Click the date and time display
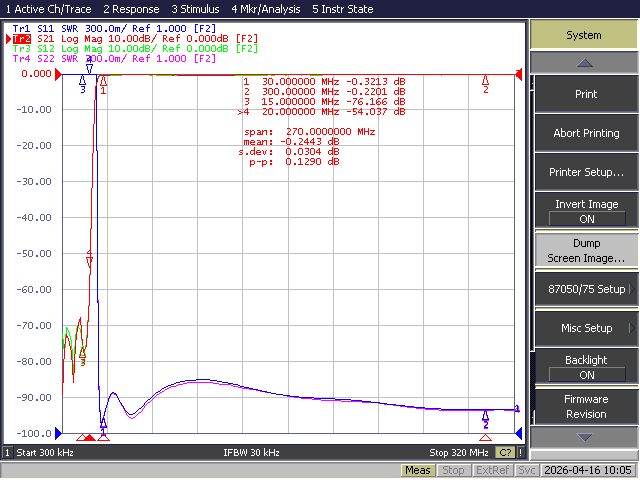The height and width of the screenshot is (480, 640). click(x=588, y=471)
